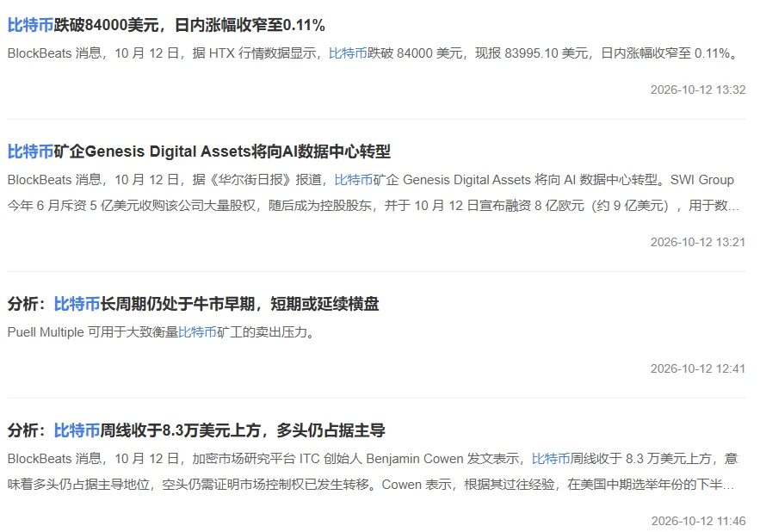The width and height of the screenshot is (760, 532).
Task: Click blue 比特币 keyword in HTX 行情数据 summary
Action: 348,53
